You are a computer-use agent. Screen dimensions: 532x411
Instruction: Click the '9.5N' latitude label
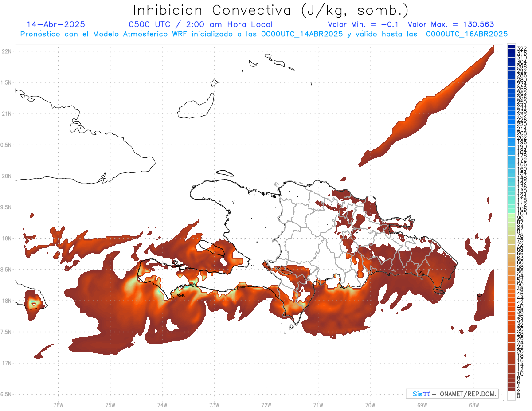coord(6,207)
